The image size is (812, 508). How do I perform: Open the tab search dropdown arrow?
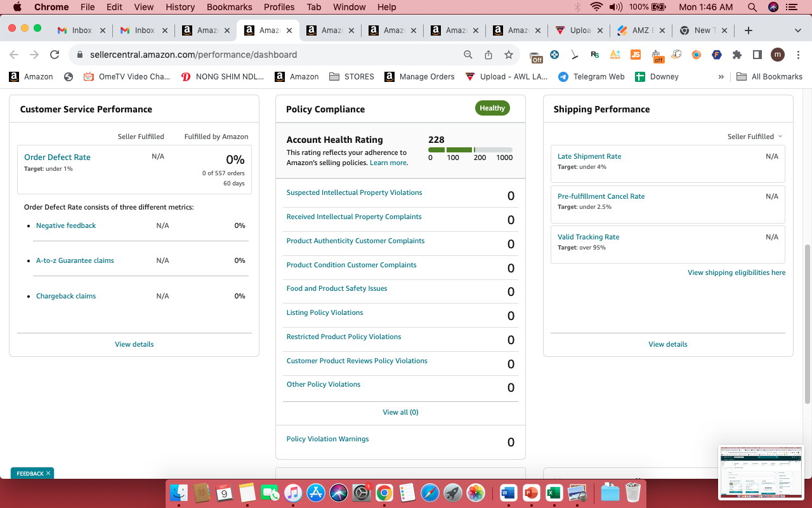pos(797,30)
